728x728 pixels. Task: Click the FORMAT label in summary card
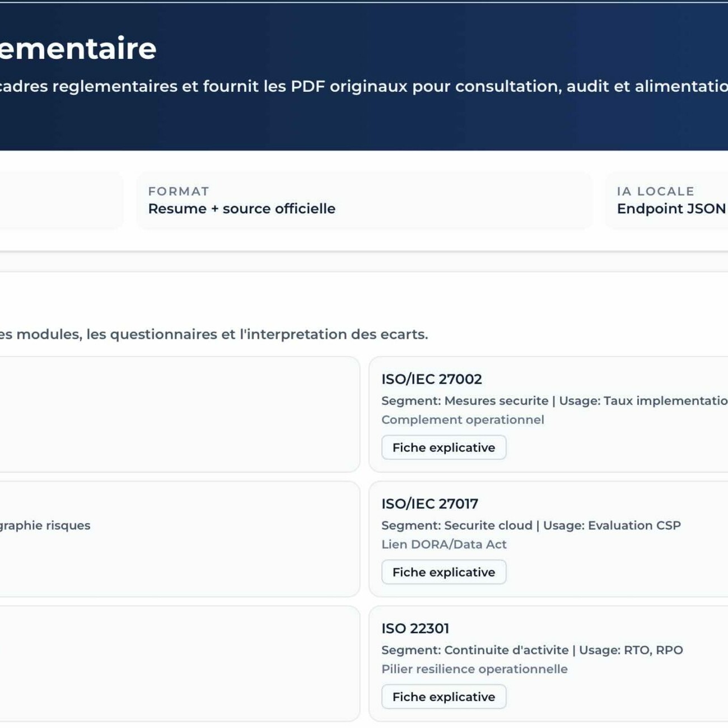(179, 192)
